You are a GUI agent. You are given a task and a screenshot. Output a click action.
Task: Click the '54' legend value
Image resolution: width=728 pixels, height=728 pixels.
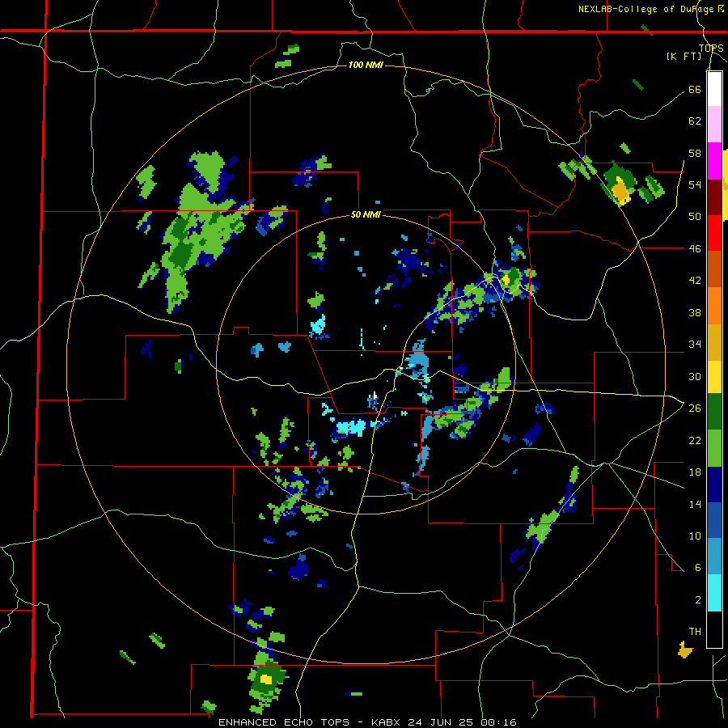[x=695, y=184]
